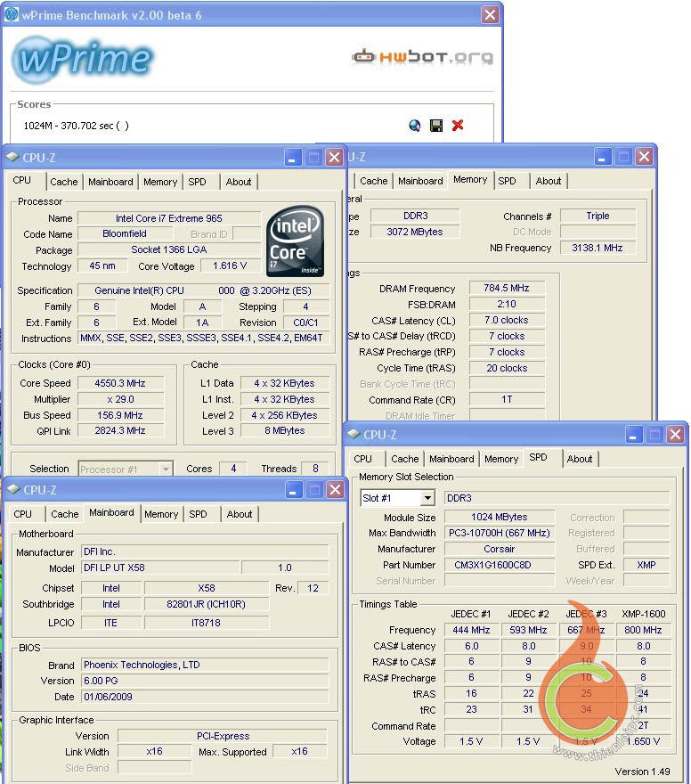
Task: Click the globe submit-score icon in wPrime
Action: 414,126
